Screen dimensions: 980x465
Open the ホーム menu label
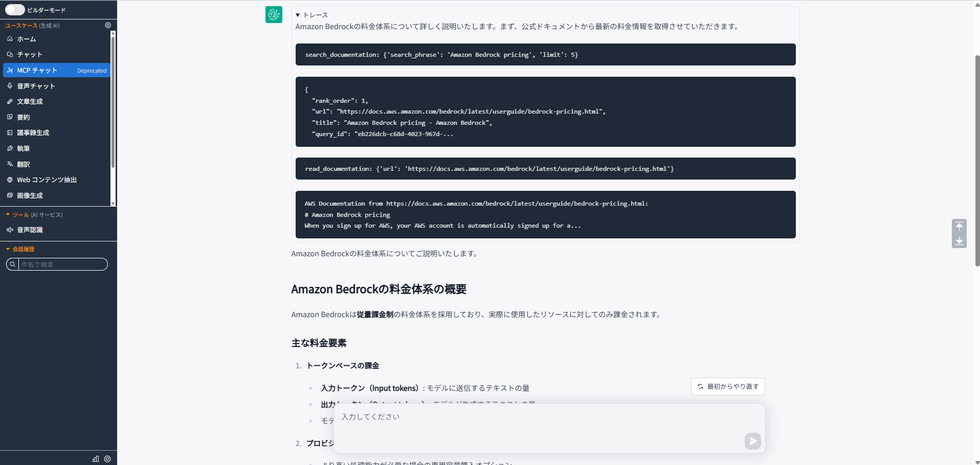point(27,39)
